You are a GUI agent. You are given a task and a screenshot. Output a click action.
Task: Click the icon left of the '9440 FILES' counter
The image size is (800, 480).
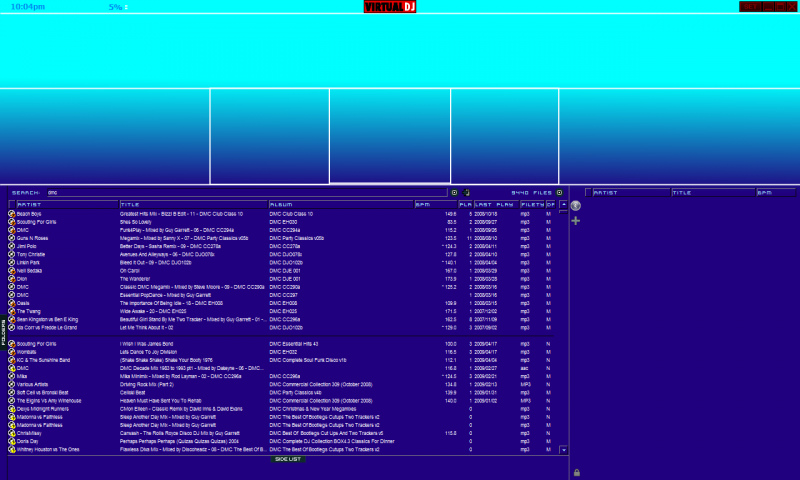click(466, 193)
